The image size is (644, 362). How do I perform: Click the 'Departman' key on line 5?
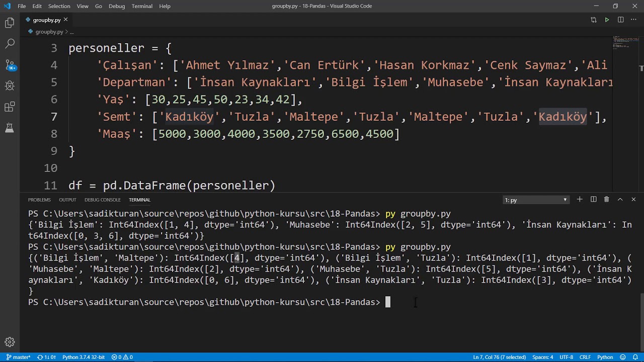tap(134, 82)
